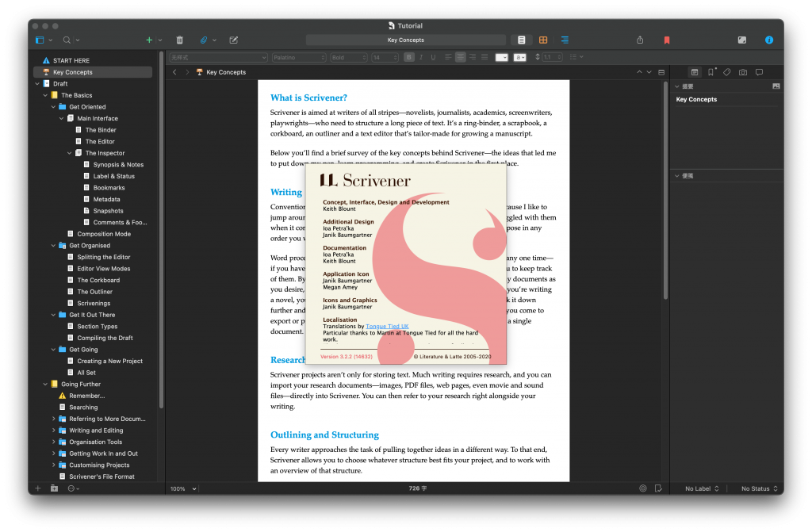Open the font size 14 dropdown

(x=385, y=58)
